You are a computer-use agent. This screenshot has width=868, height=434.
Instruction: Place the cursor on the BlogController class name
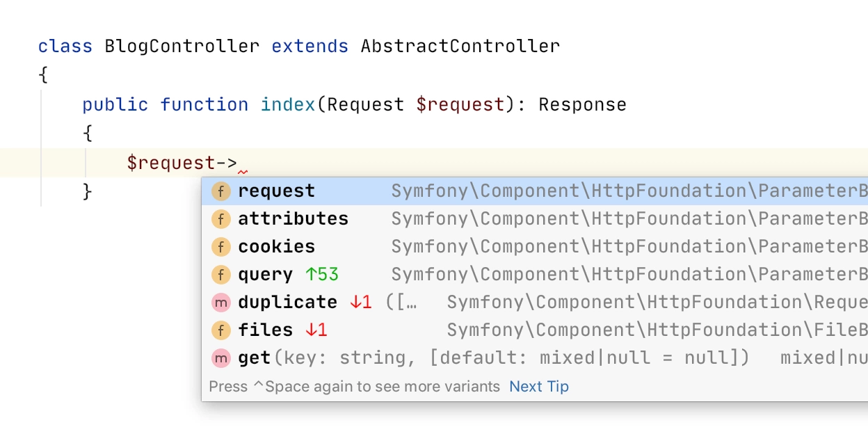pyautogui.click(x=182, y=47)
